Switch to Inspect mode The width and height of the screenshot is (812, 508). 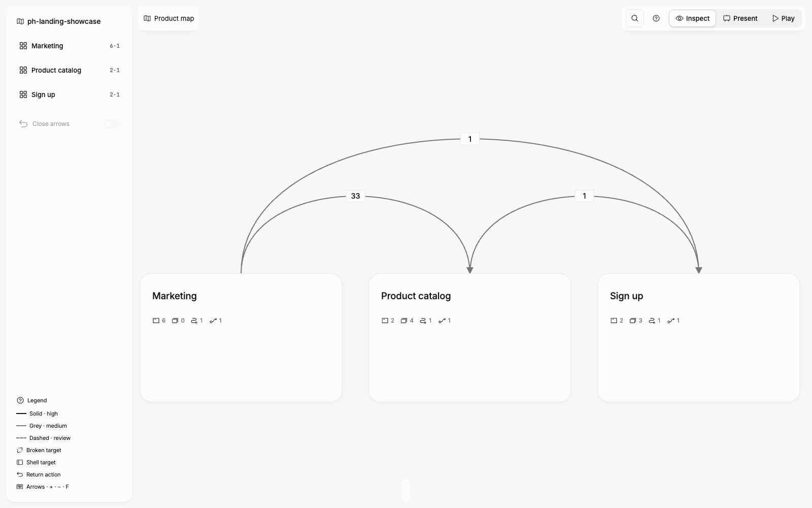(692, 18)
